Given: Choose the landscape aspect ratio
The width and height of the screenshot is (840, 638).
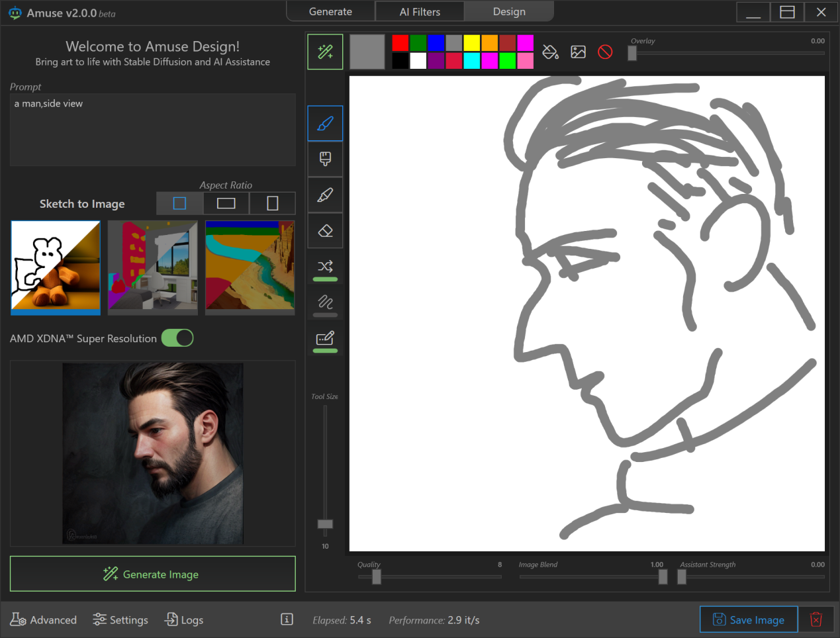Looking at the screenshot, I should 226,203.
